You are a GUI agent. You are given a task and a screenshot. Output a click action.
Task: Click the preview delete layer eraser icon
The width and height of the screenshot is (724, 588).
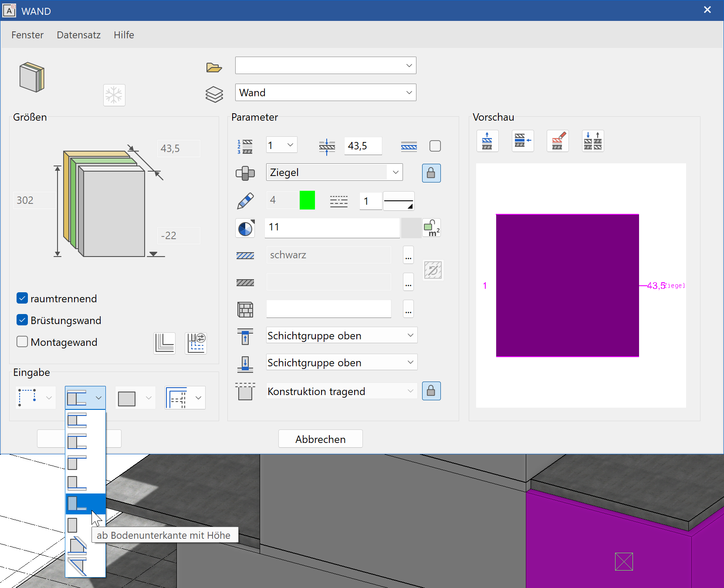(x=558, y=141)
